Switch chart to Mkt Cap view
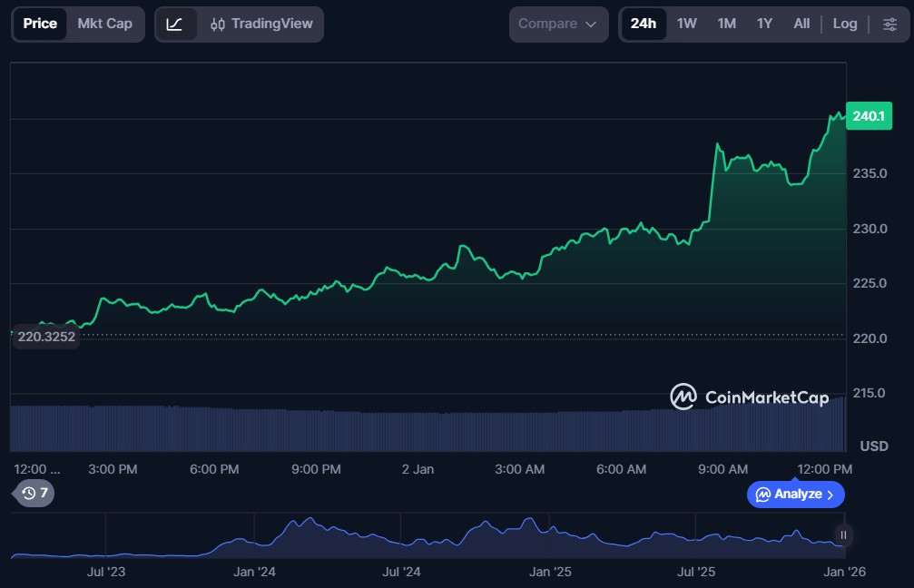 pyautogui.click(x=104, y=24)
